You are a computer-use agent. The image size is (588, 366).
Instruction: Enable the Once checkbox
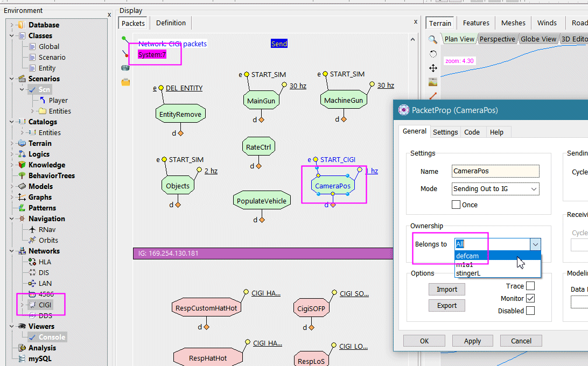[456, 205]
